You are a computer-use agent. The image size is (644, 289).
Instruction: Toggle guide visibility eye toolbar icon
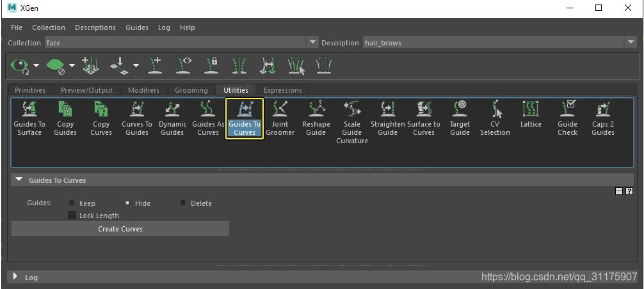click(183, 66)
